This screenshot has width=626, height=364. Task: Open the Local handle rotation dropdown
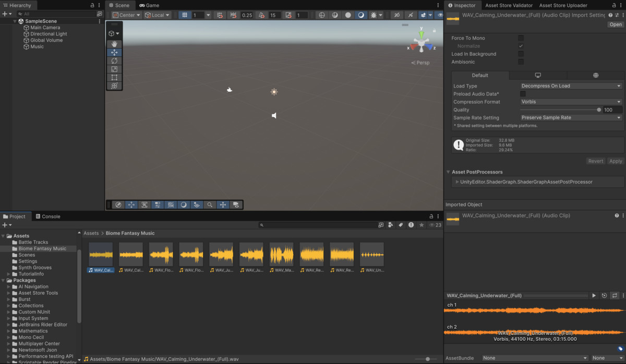[x=158, y=15]
